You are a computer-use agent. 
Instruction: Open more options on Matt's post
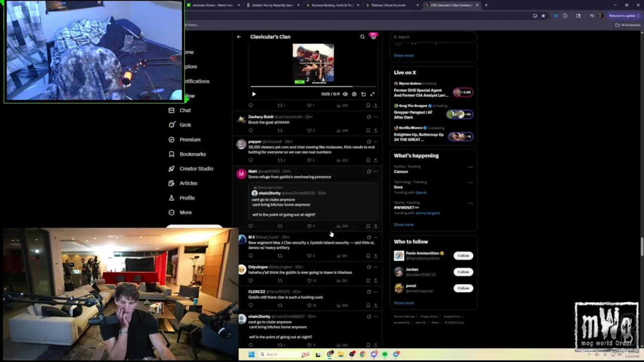tap(375, 171)
